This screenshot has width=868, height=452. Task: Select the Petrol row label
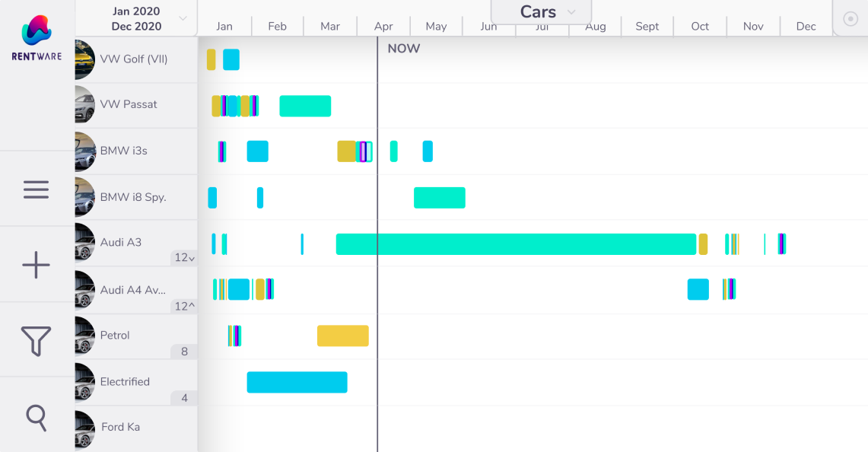115,335
